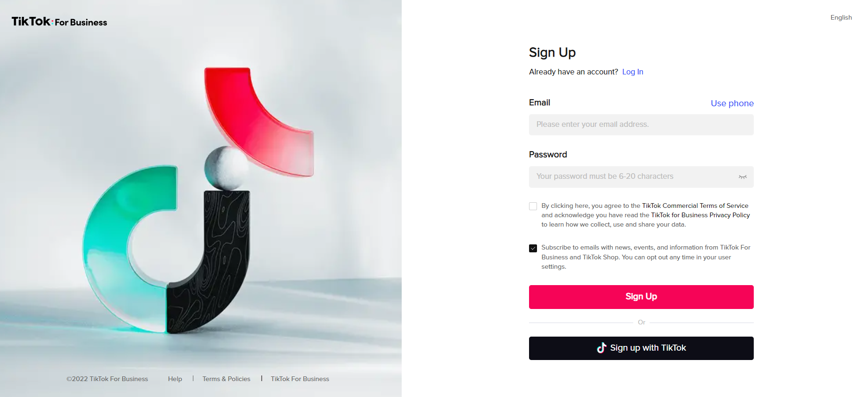Click the pink Sign Up button
The height and width of the screenshot is (397, 868).
(x=641, y=297)
